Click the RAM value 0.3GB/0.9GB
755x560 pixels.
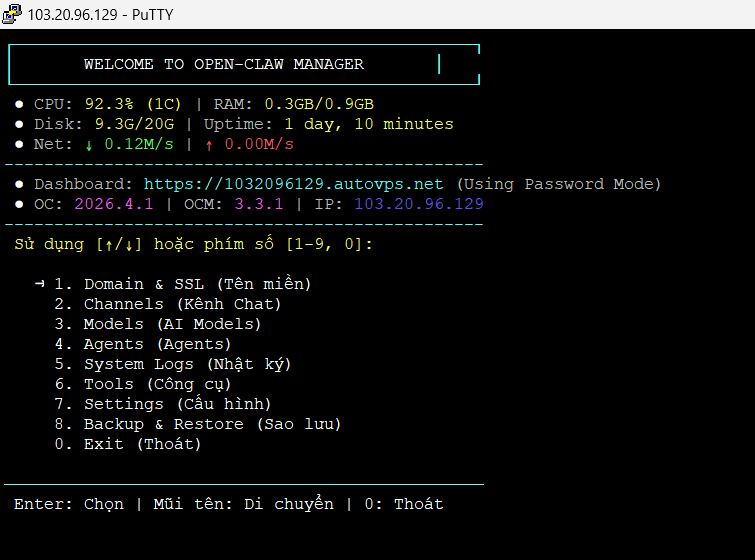click(x=319, y=104)
